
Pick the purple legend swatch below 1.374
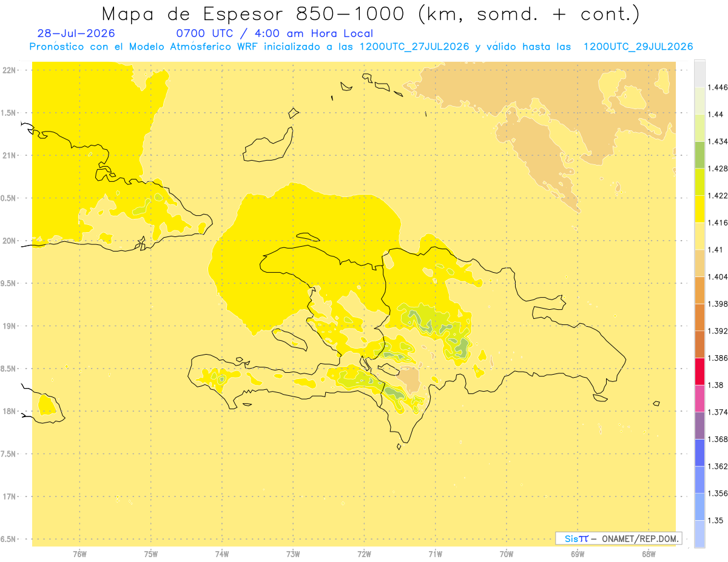click(x=699, y=426)
